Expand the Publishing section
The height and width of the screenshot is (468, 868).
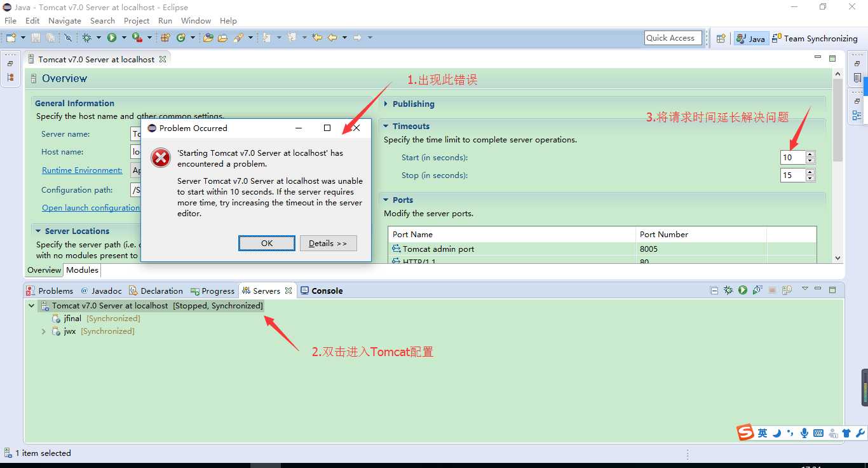386,104
